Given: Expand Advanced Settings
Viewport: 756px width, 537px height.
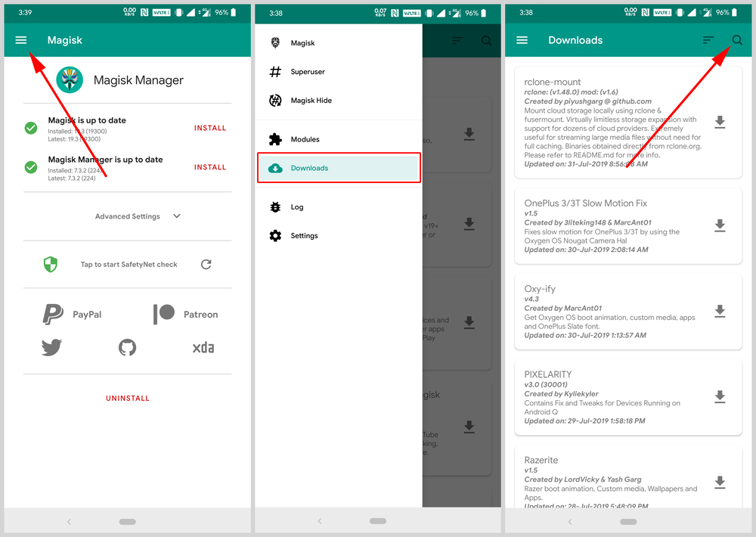Looking at the screenshot, I should [138, 216].
